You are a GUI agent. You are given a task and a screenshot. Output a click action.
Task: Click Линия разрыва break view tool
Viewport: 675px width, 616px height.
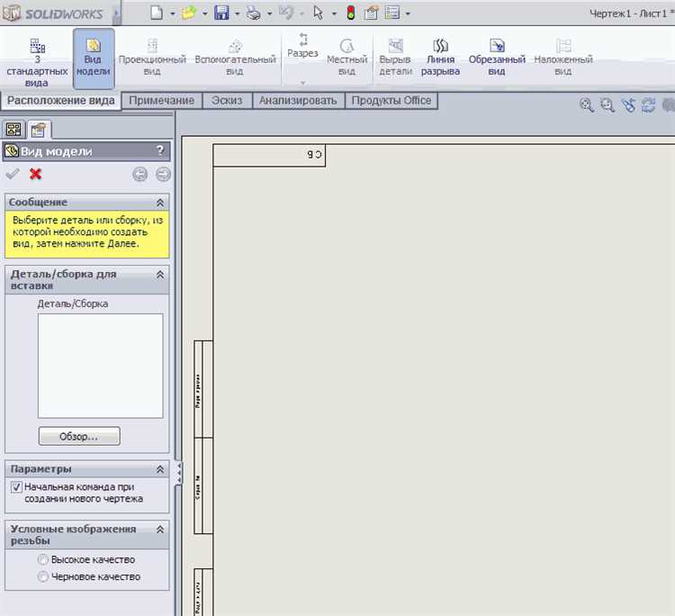(440, 58)
